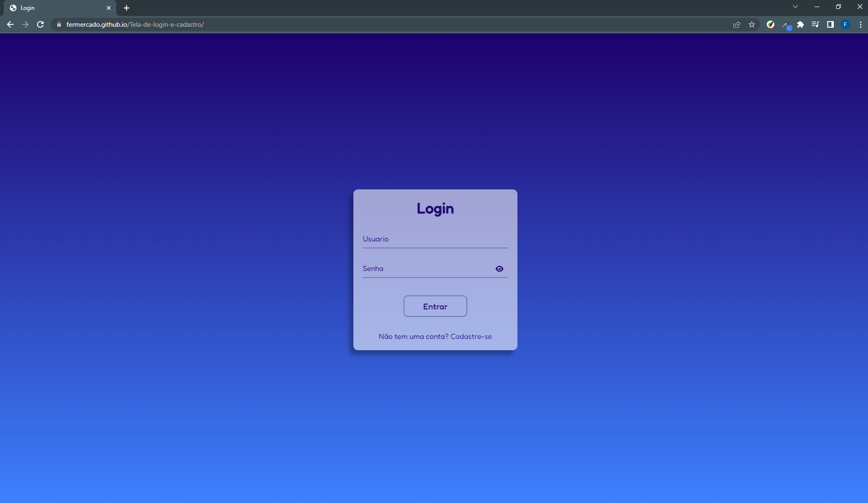The image size is (868, 503).
Task: Bookmark this page via the star icon
Action: [752, 24]
